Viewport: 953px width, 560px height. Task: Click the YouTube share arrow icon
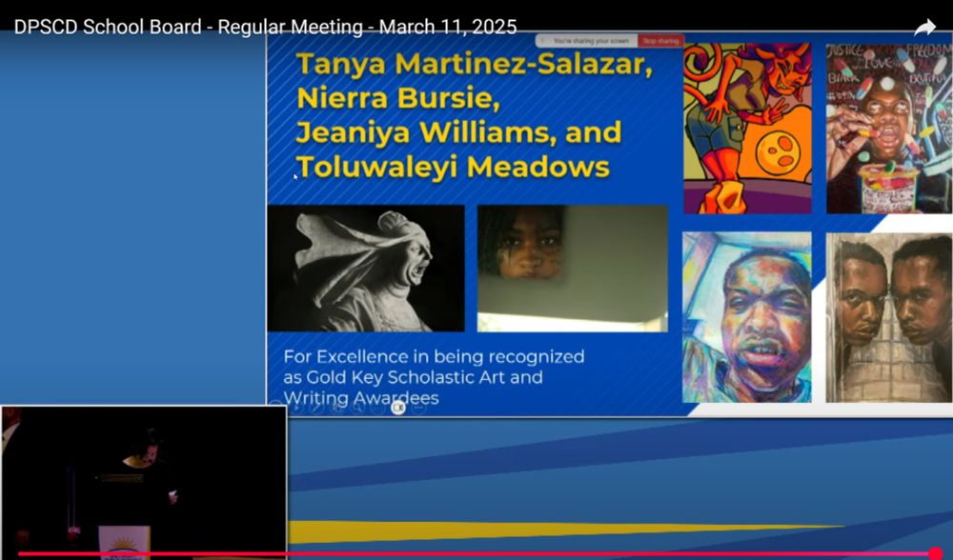click(x=924, y=28)
